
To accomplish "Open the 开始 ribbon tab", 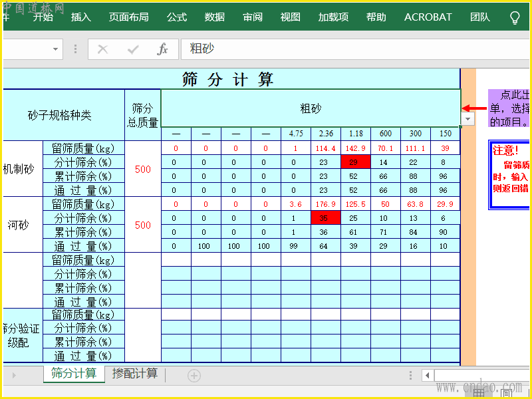I will click(x=43, y=17).
